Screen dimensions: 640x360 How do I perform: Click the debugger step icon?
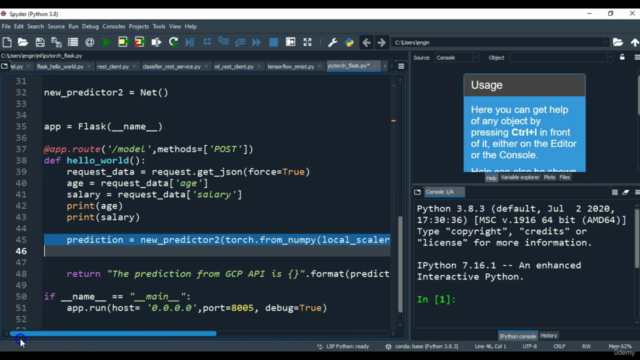(x=207, y=42)
